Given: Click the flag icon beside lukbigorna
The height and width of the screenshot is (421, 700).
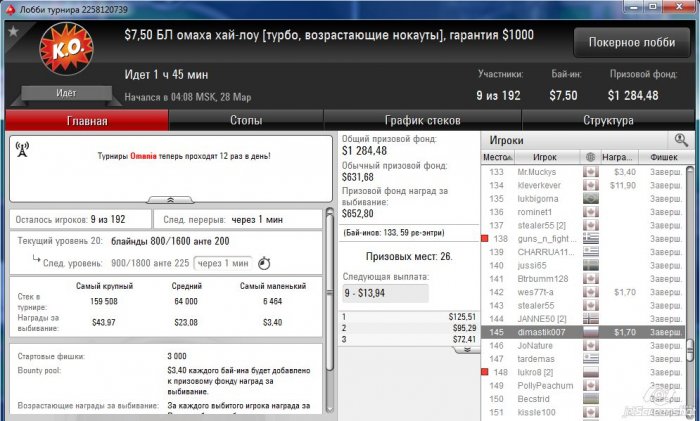Looking at the screenshot, I should (x=591, y=199).
